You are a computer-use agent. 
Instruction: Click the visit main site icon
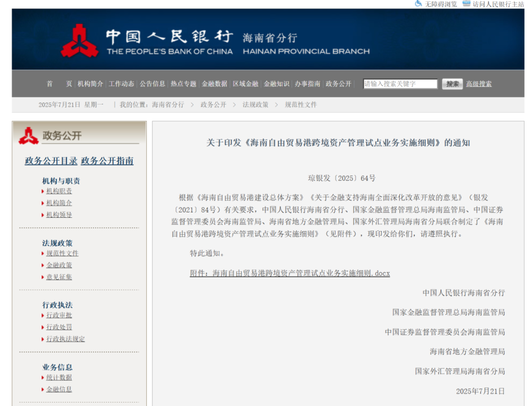466,3
